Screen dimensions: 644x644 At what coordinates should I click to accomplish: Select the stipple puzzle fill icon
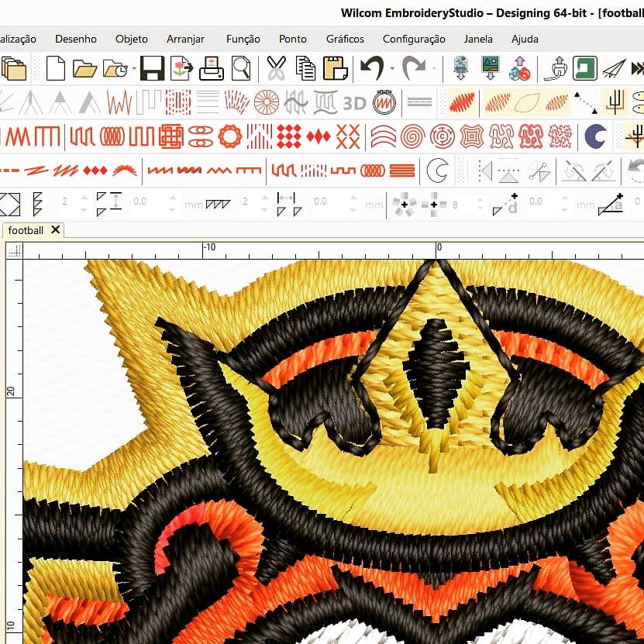(x=501, y=136)
